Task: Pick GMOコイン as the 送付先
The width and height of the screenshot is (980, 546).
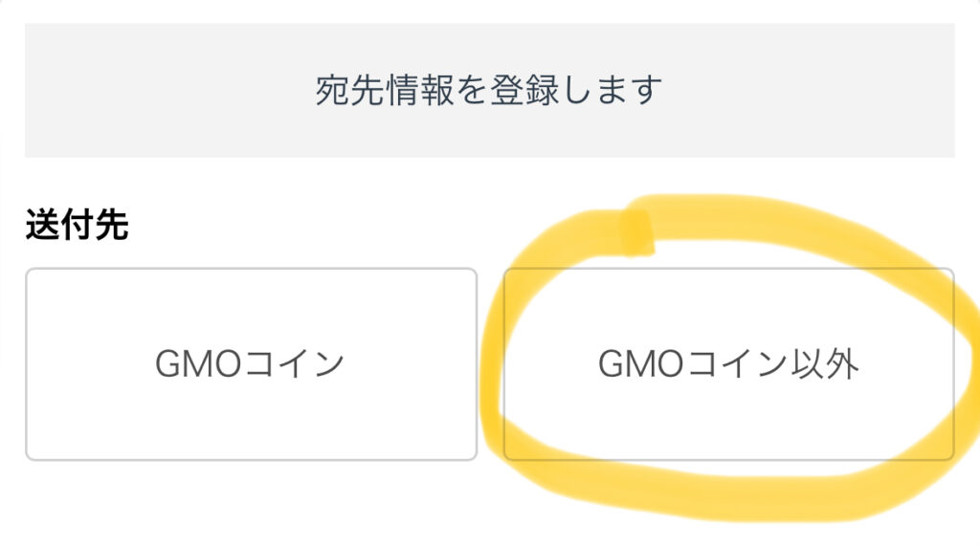Action: (x=251, y=364)
